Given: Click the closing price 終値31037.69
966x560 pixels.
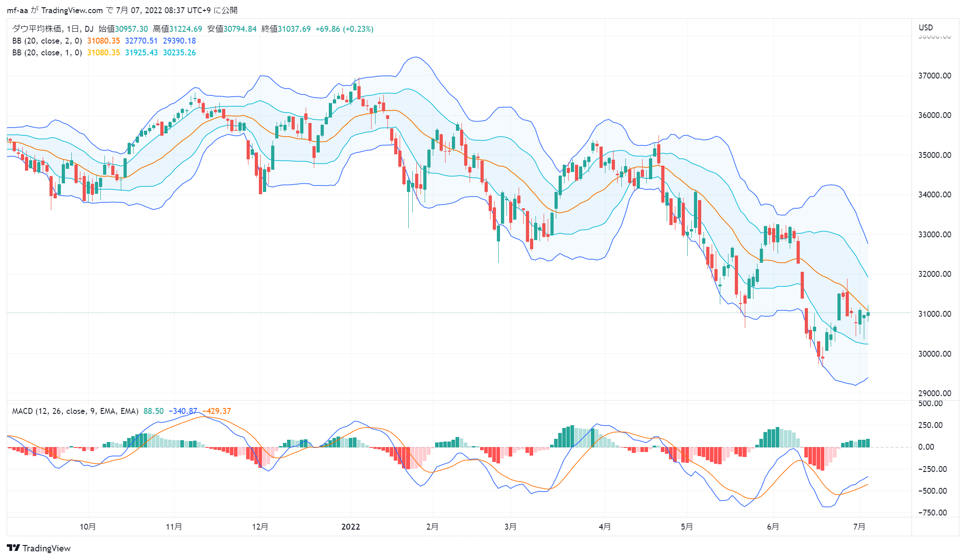Looking at the screenshot, I should [x=286, y=29].
